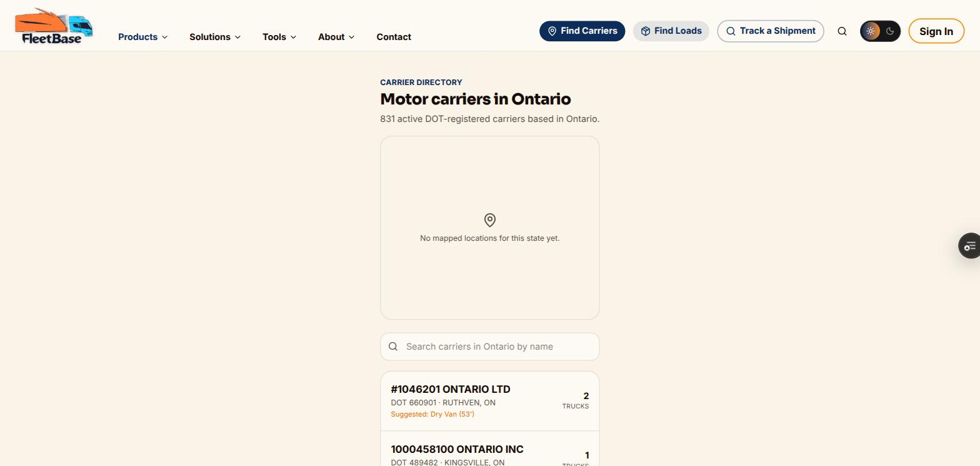
Task: Switch to light mode sun icon
Action: 871,31
